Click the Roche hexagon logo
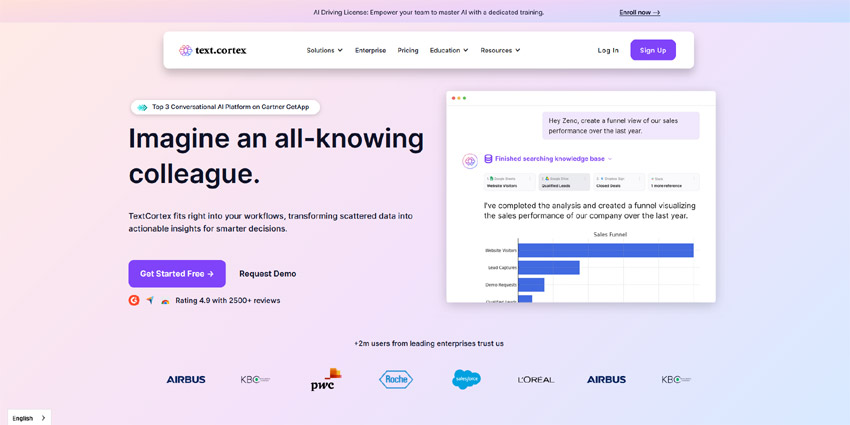The image size is (850, 425). pos(396,379)
